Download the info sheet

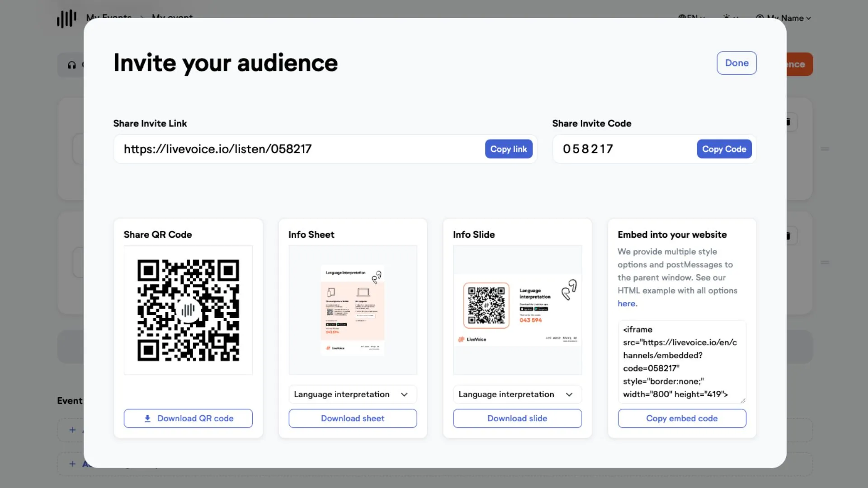353,418
